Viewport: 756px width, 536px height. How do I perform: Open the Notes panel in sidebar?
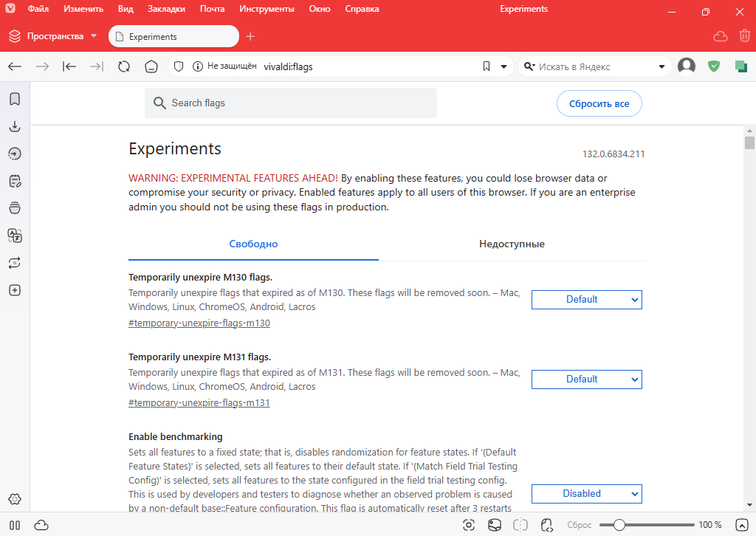pos(14,181)
